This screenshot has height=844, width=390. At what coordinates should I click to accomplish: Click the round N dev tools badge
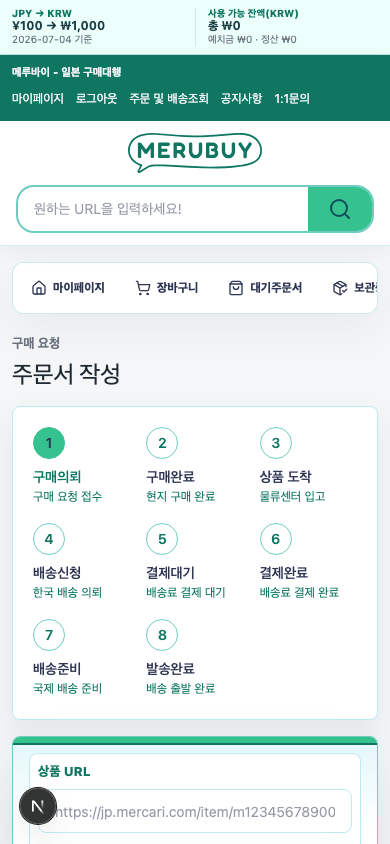click(x=38, y=806)
